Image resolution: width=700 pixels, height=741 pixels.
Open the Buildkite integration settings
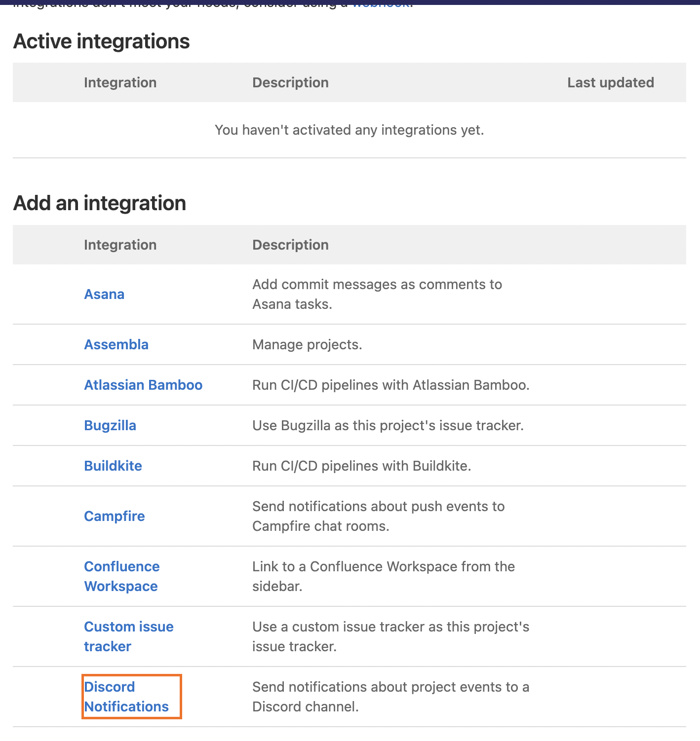click(x=113, y=466)
